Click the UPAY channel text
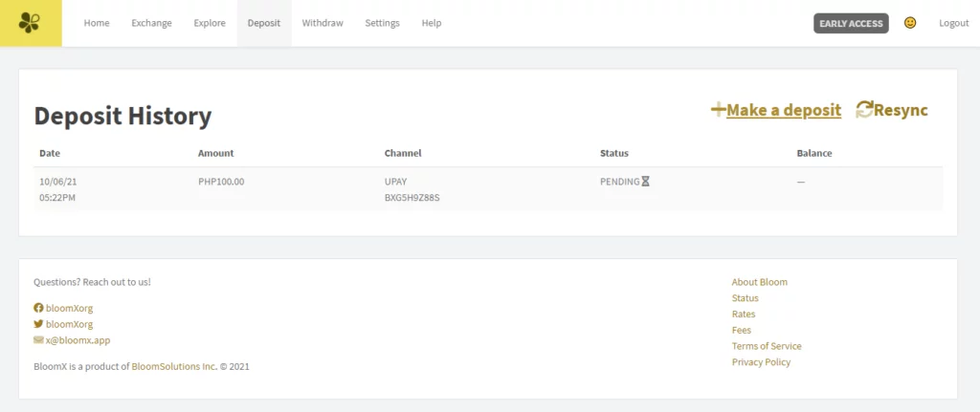 pyautogui.click(x=395, y=182)
